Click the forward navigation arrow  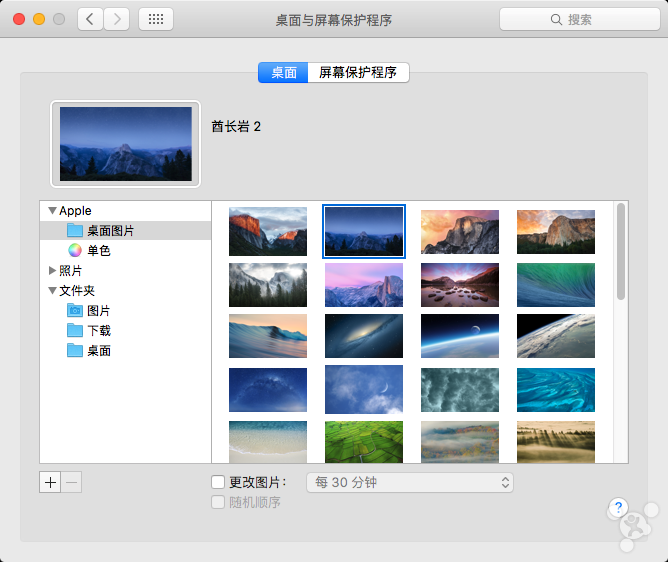click(x=117, y=19)
